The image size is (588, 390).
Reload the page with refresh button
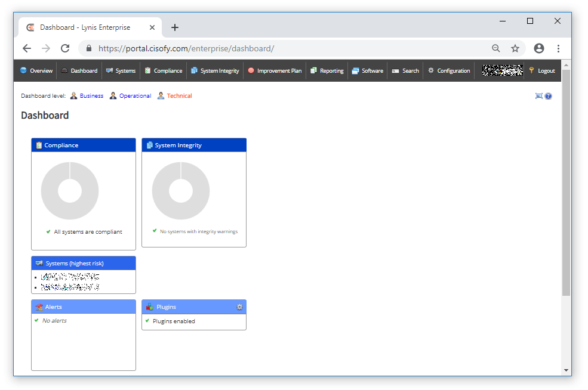click(x=65, y=48)
